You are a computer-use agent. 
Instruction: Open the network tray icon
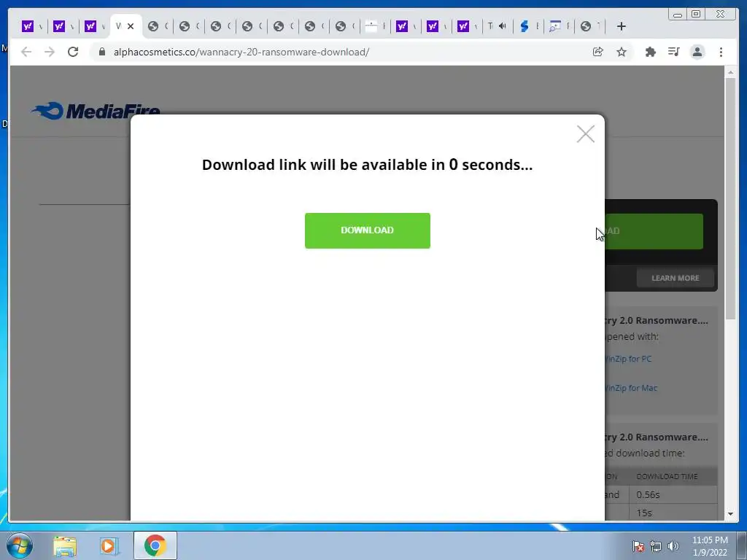pyautogui.click(x=656, y=546)
